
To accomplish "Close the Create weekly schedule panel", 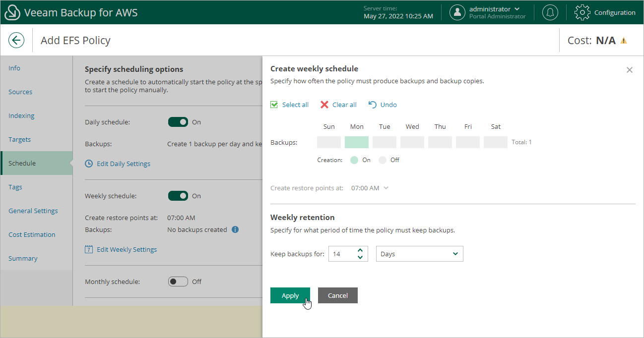I will point(630,70).
